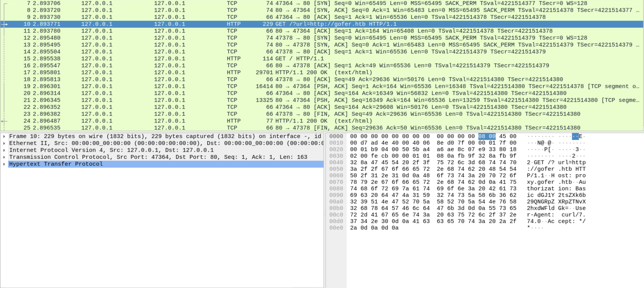This screenshot has width=644, height=288.
Task: Click ASCII text 'xy.gofer .htb'
Action: (549, 182)
